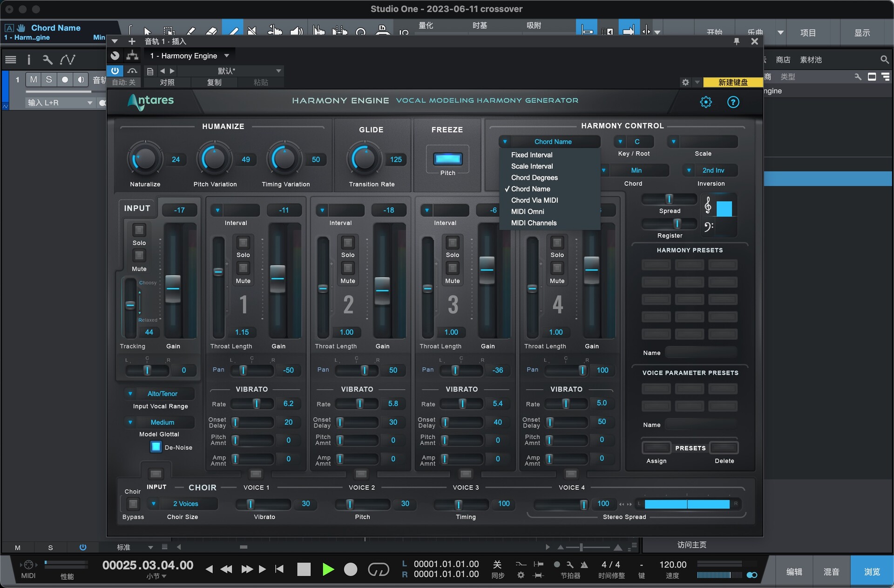The width and height of the screenshot is (894, 588).
Task: Open the Inversion dropdown showing 2nd Inv
Action: [711, 170]
